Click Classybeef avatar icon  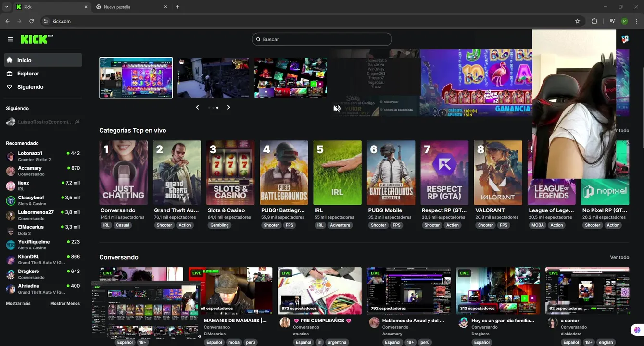tap(11, 201)
